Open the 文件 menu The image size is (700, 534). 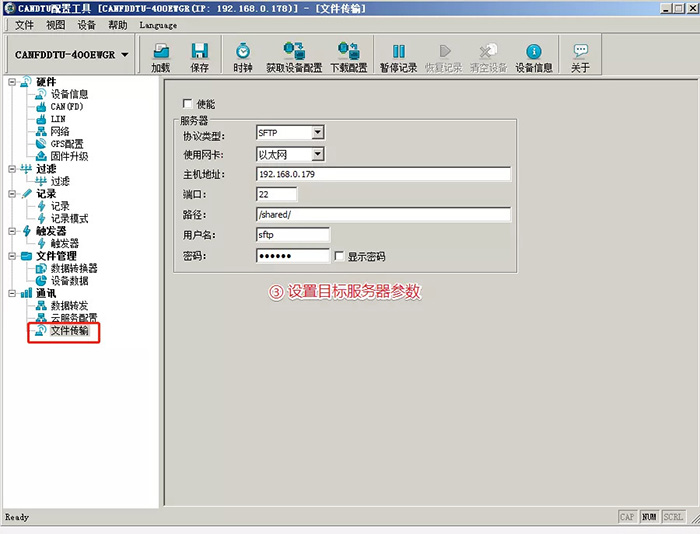[x=24, y=25]
